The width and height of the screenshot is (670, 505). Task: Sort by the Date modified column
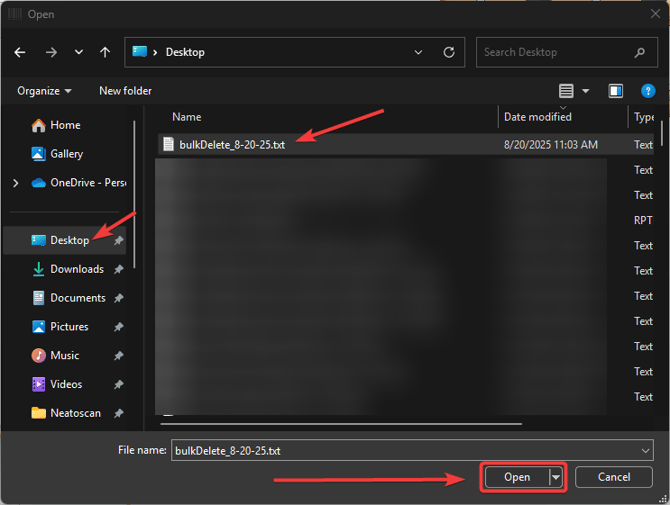(x=537, y=117)
